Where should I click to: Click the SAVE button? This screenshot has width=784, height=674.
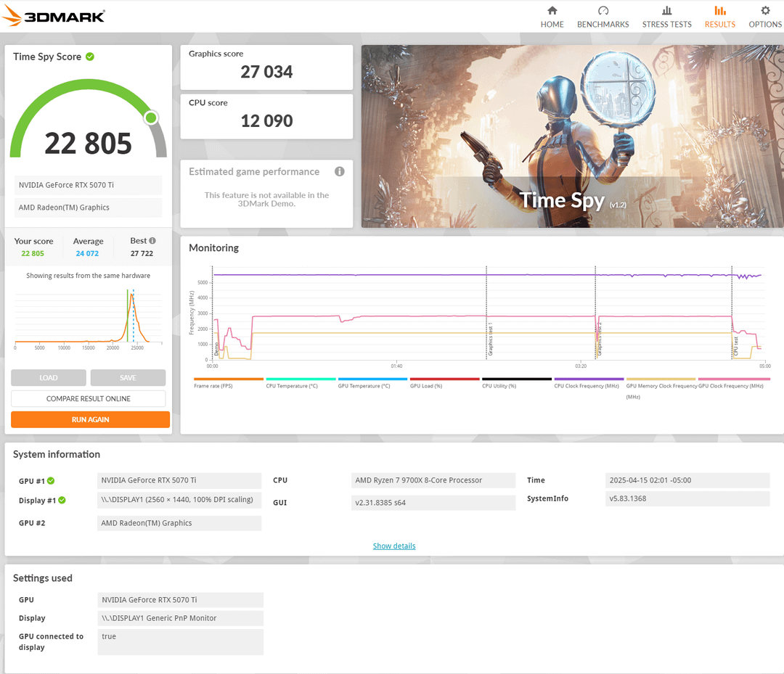point(128,378)
